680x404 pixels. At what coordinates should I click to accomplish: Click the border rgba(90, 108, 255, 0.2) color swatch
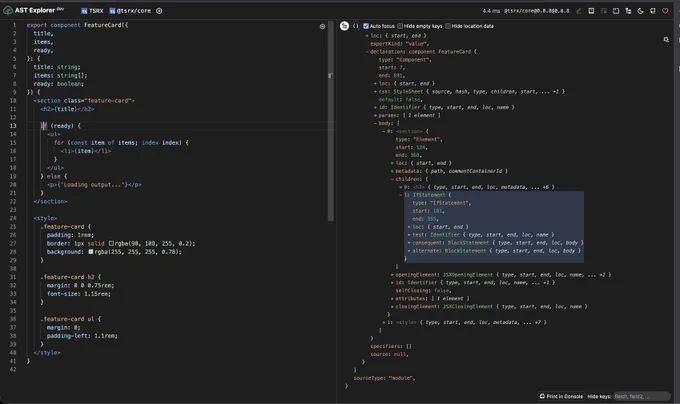pos(111,243)
